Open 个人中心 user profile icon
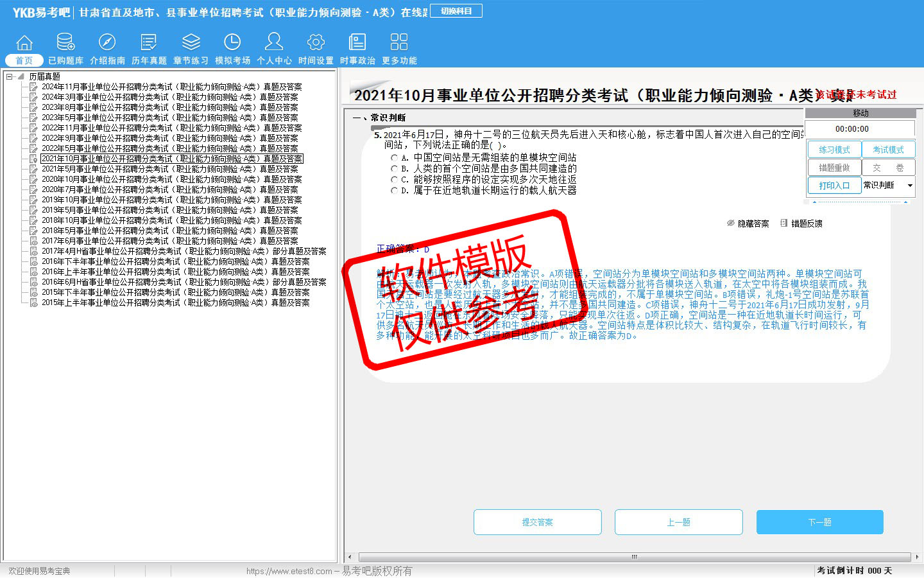924x578 pixels. tap(274, 43)
